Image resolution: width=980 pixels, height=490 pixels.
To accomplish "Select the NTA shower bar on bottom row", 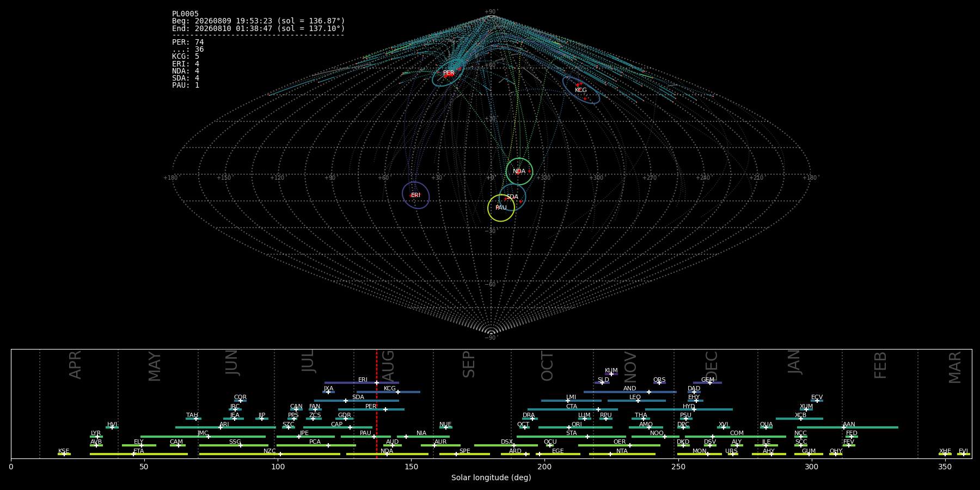I will 622,454.
